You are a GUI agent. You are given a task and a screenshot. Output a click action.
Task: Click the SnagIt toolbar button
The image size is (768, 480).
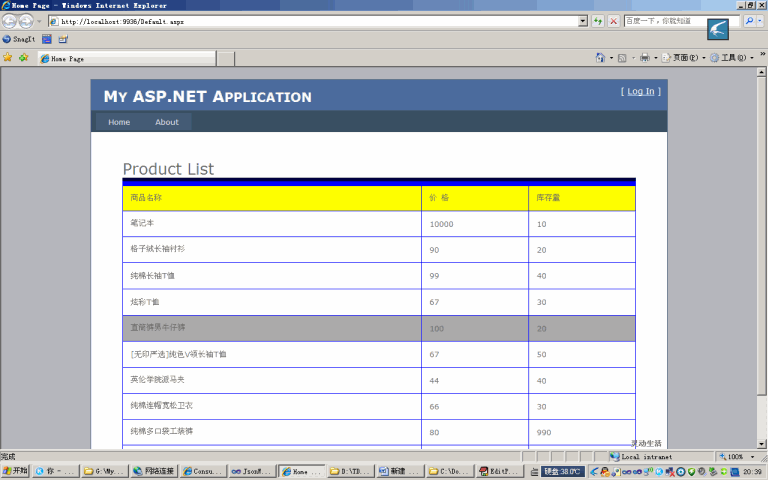tap(19, 39)
